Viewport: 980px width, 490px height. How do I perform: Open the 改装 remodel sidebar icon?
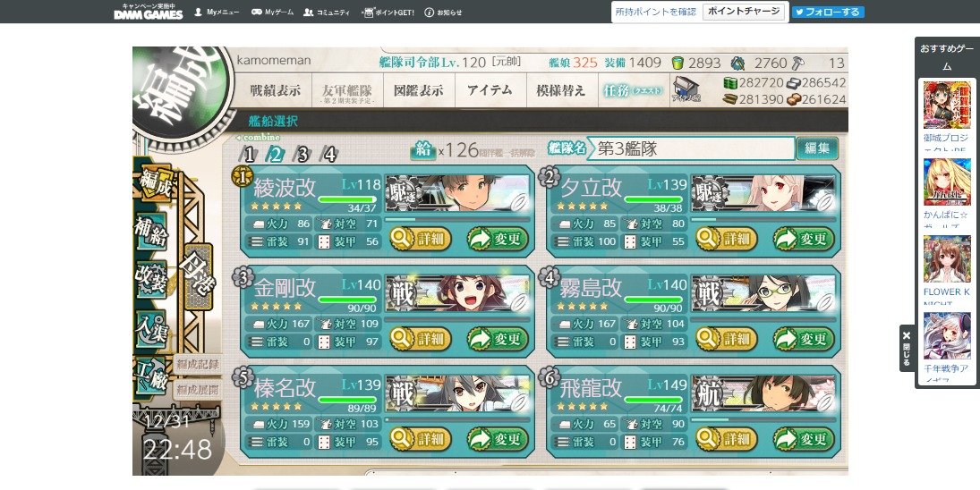tap(150, 278)
